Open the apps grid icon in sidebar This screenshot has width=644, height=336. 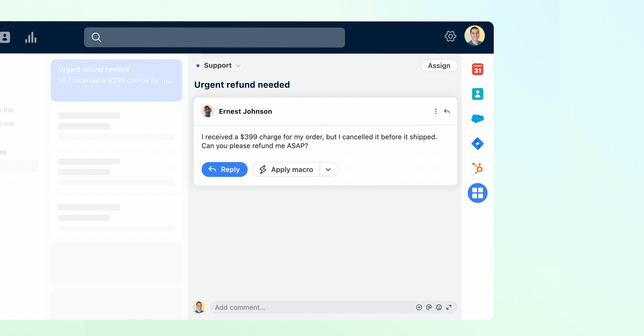477,192
